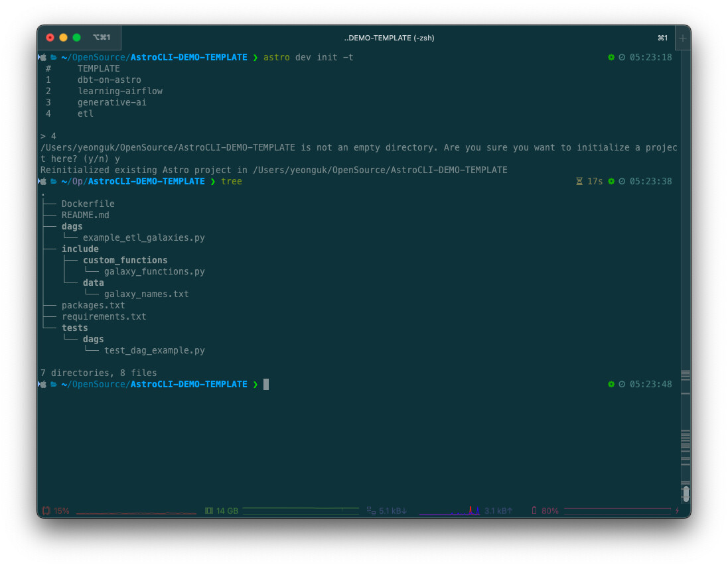The width and height of the screenshot is (728, 567).
Task: Open a new tab with the plus button
Action: 682,38
